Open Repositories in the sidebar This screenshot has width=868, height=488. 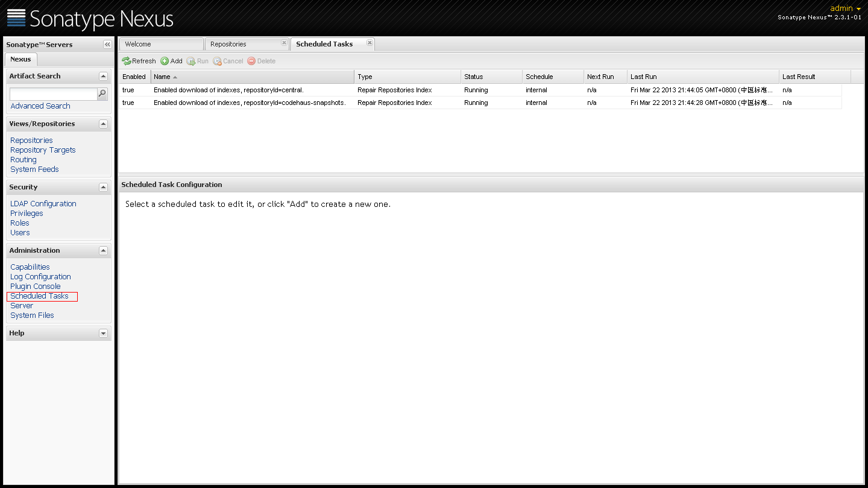coord(31,141)
